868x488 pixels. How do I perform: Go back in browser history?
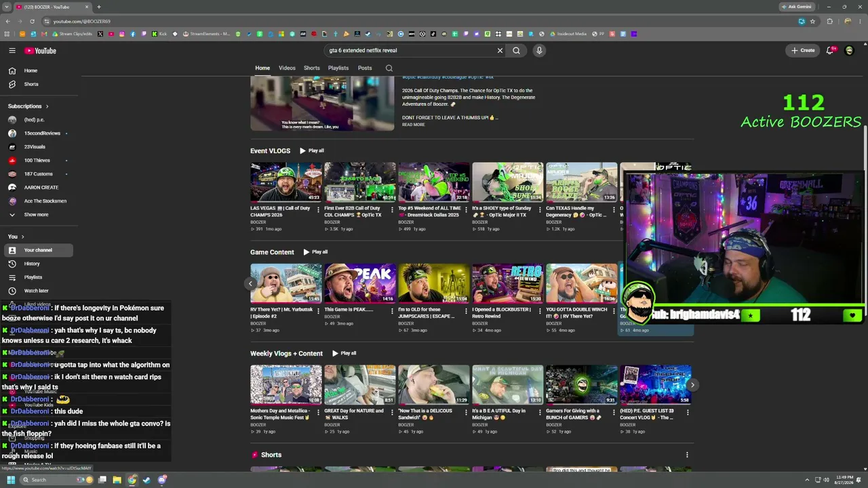coord(7,21)
